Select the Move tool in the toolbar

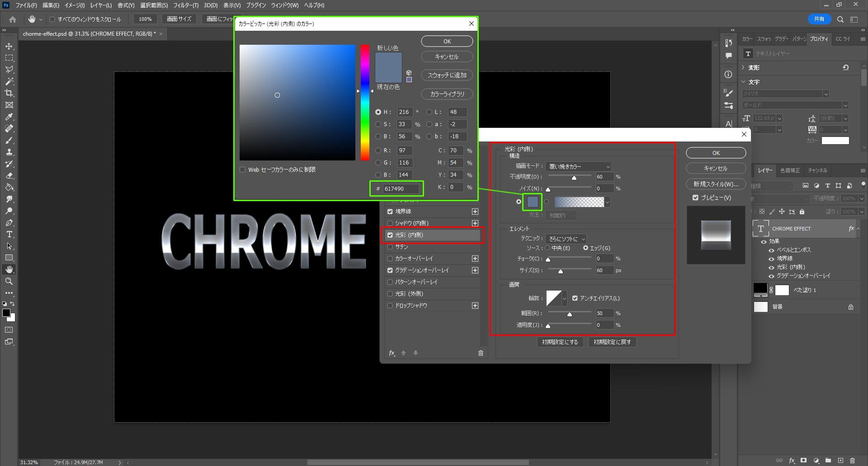tap(9, 46)
